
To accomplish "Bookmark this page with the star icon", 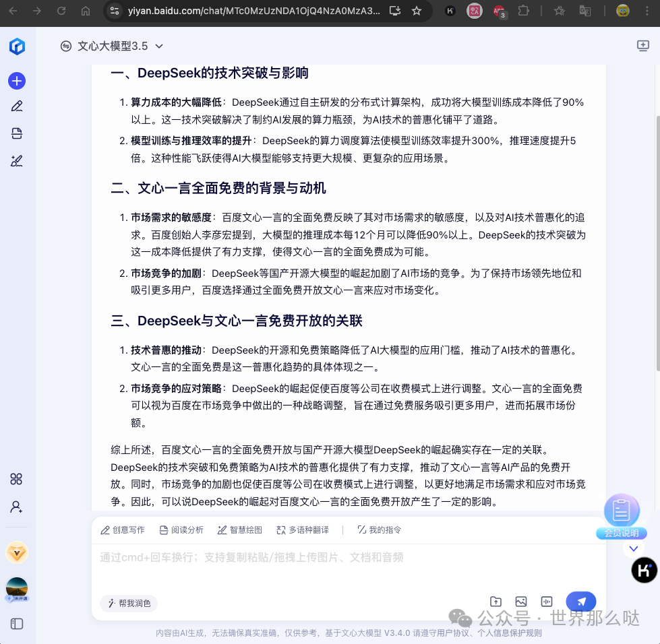I will pyautogui.click(x=417, y=11).
